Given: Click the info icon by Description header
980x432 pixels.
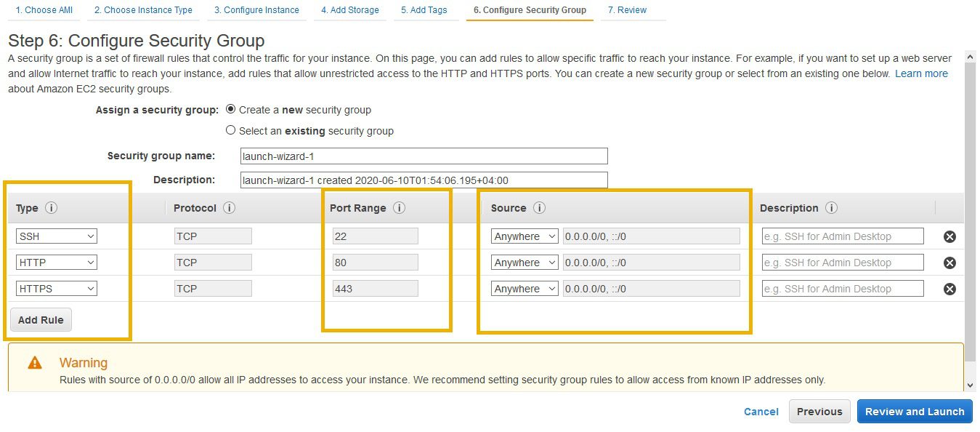Looking at the screenshot, I should (x=831, y=208).
